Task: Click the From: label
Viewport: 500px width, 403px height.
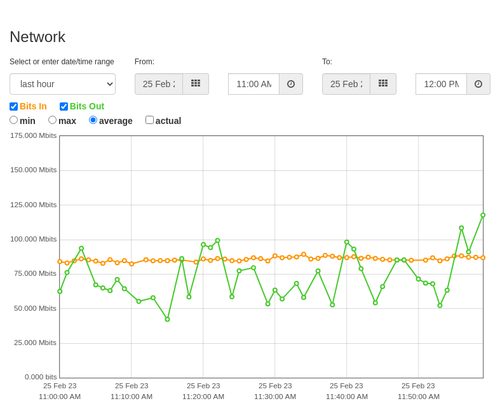Action: (144, 62)
